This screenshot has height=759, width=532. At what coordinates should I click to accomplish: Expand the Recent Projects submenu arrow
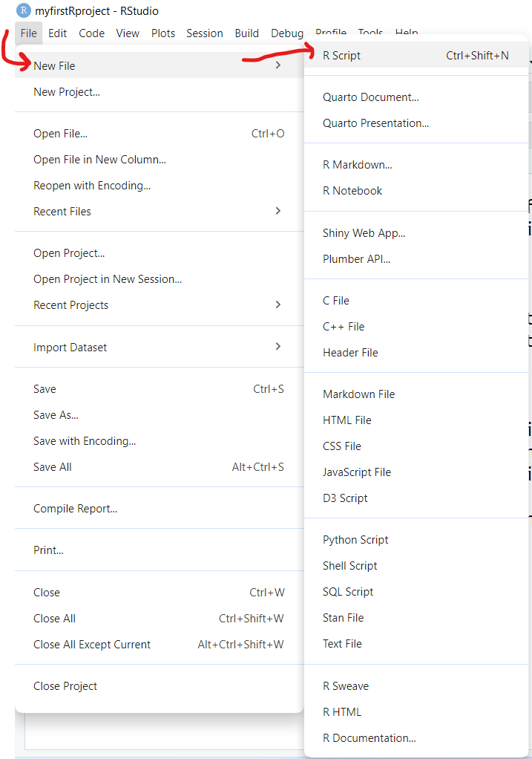pyautogui.click(x=278, y=304)
